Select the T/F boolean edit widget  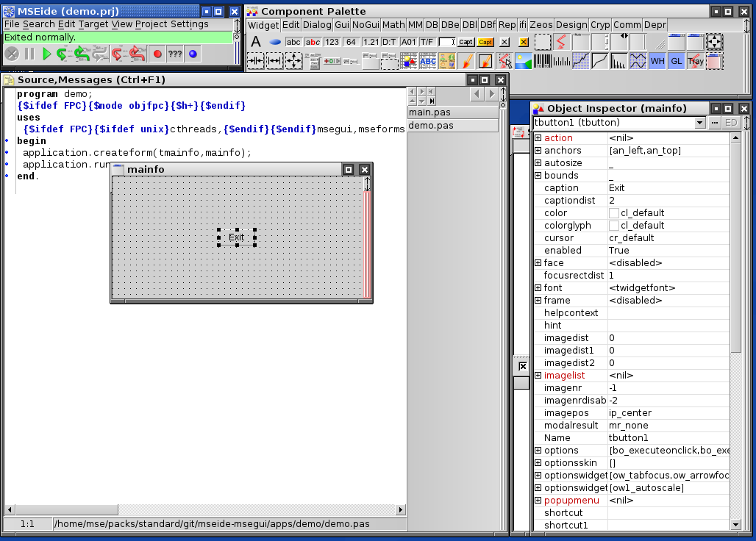click(x=427, y=42)
